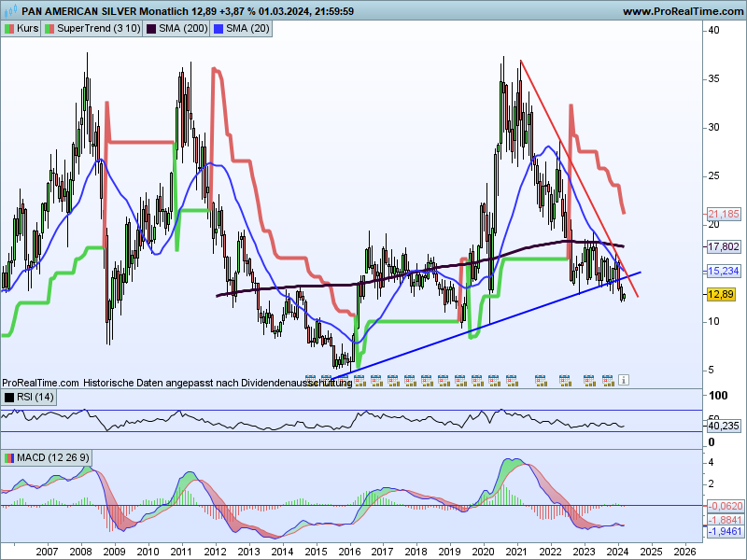Image resolution: width=747 pixels, height=560 pixels.
Task: Click the 2016 label on time axis
Action: 349,552
